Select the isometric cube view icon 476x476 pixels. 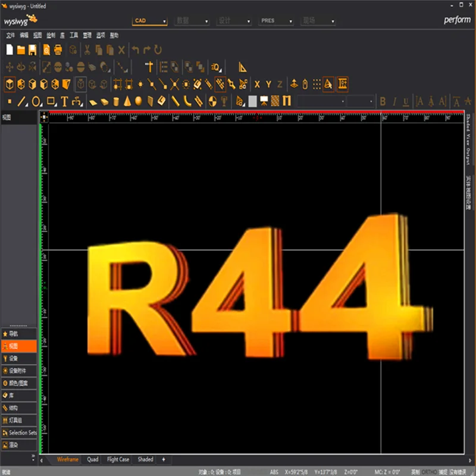(10, 84)
